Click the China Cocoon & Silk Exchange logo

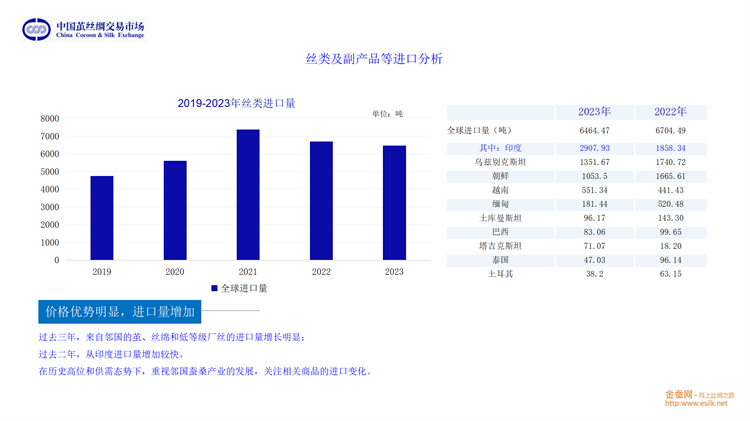tap(84, 29)
